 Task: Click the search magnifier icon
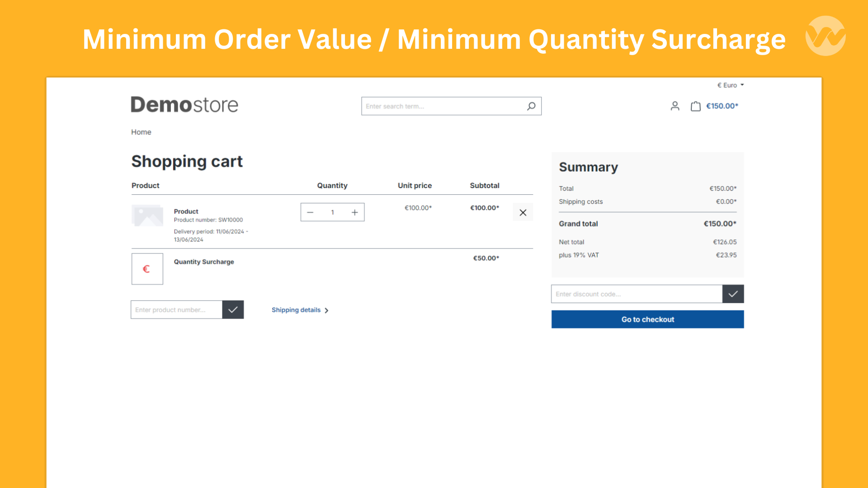531,106
